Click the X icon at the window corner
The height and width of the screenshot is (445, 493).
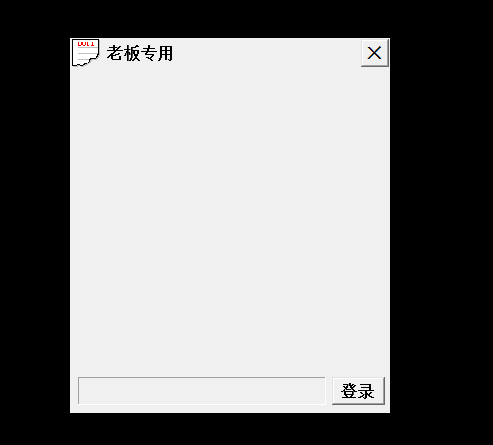click(x=375, y=53)
